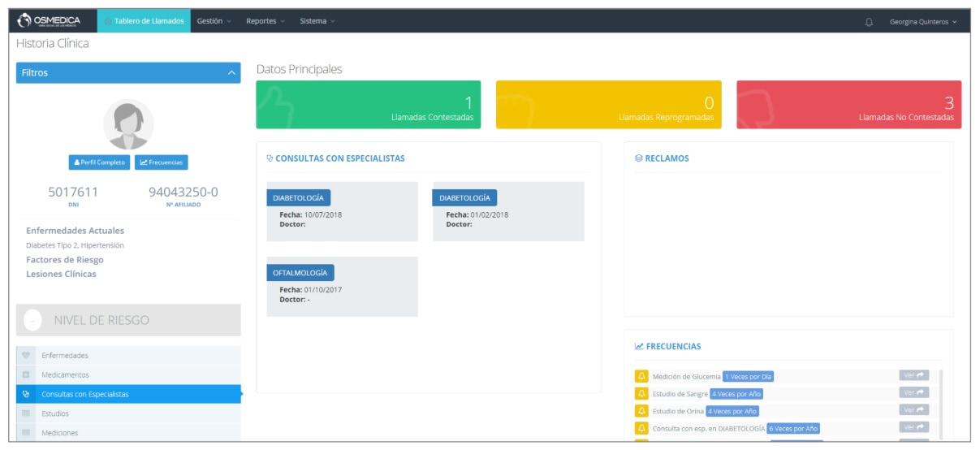Expand the Sistema dropdown menu
980x450 pixels.
pos(317,21)
